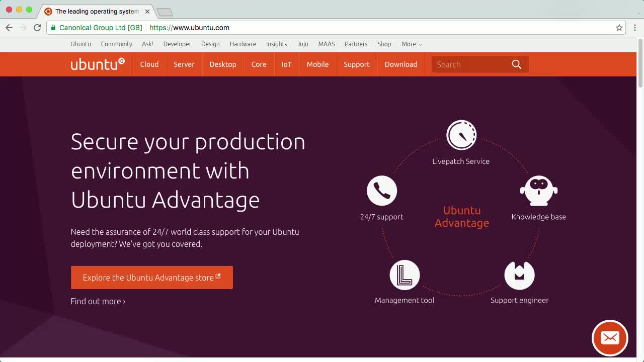Open the Community link
Screen dimensions: 644x362
(x=117, y=44)
